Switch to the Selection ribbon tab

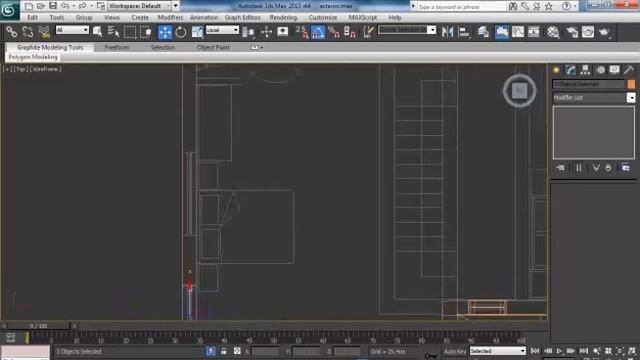(x=163, y=47)
